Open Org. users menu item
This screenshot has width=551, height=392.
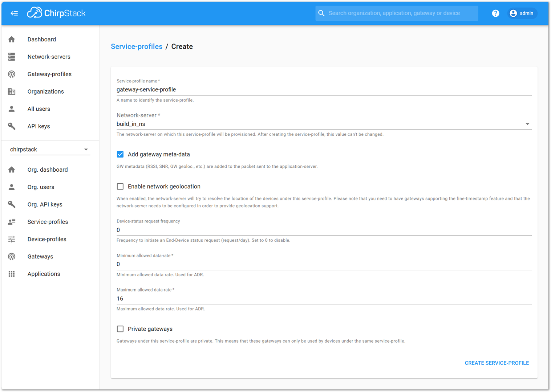[x=41, y=187]
